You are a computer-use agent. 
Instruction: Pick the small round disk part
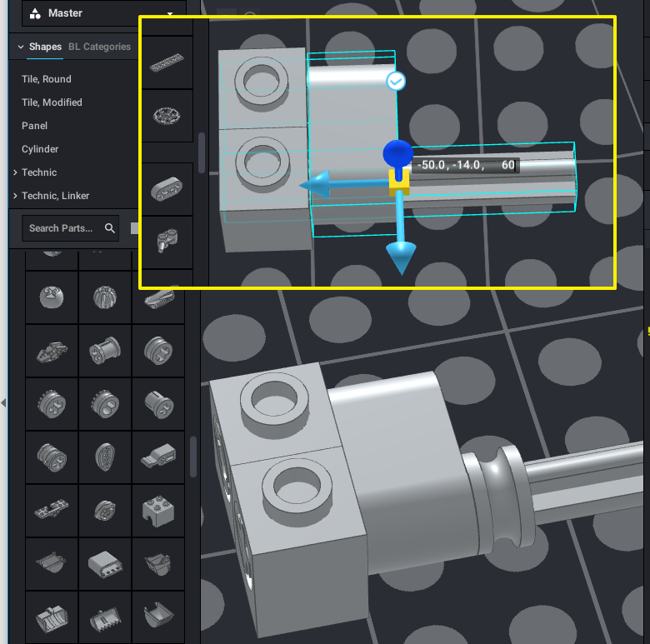pos(105,511)
